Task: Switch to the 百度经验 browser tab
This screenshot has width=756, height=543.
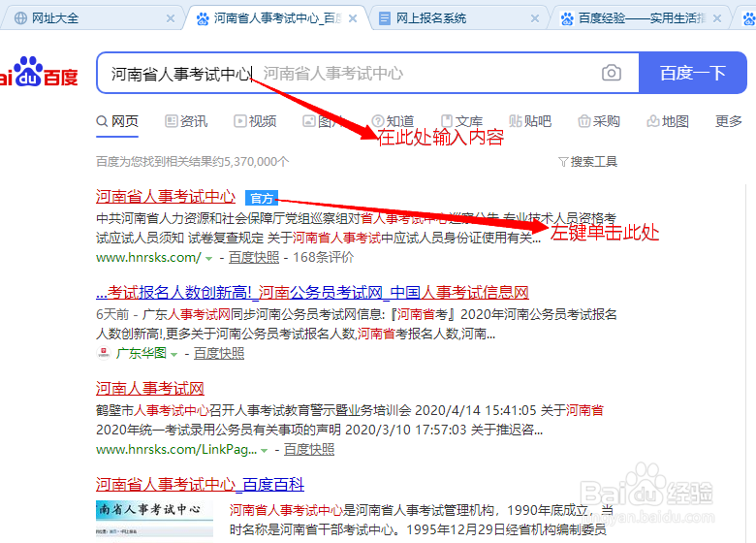Action: click(642, 18)
